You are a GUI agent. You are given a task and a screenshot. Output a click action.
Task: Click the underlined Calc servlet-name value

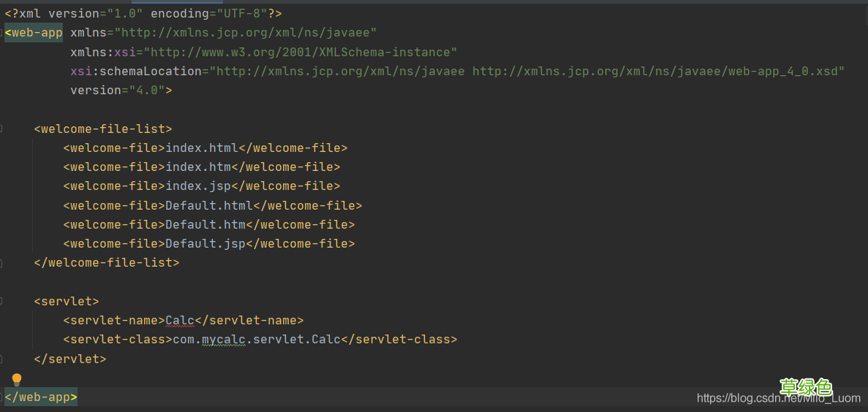point(180,320)
